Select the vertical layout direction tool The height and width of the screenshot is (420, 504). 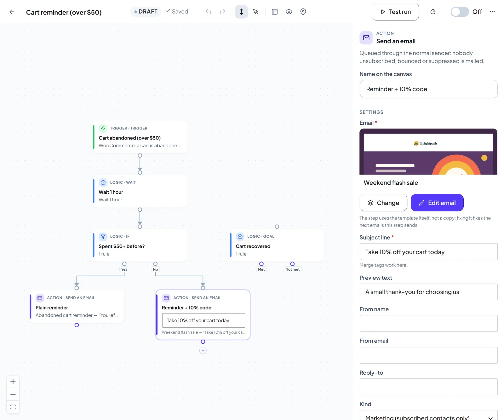point(241,12)
